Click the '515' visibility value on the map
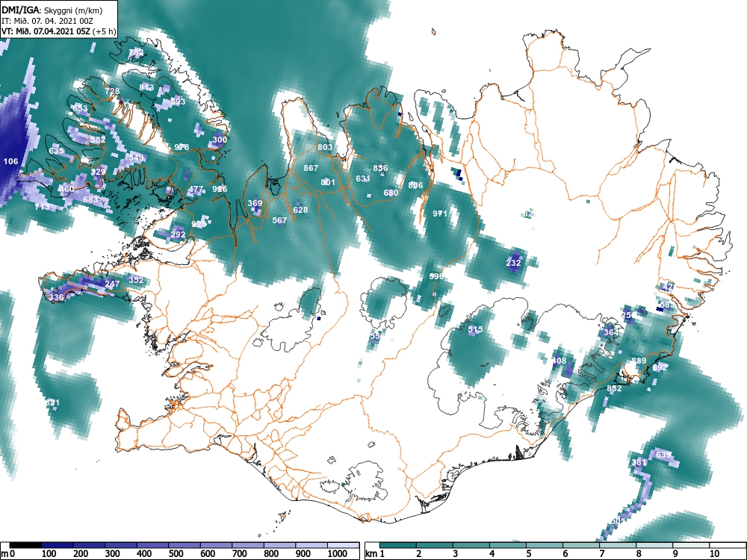This screenshot has height=560, width=747. point(475,329)
